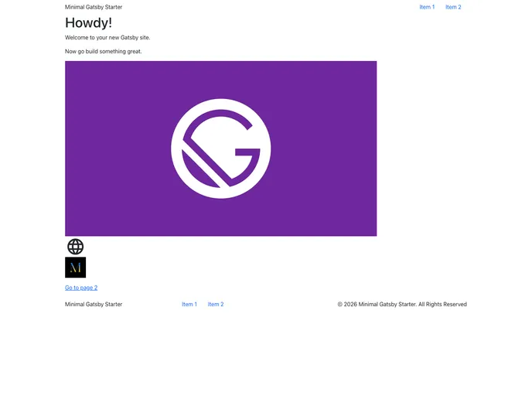Click the black square M logo icon
Viewport: 532px width, 396px height.
tap(75, 268)
